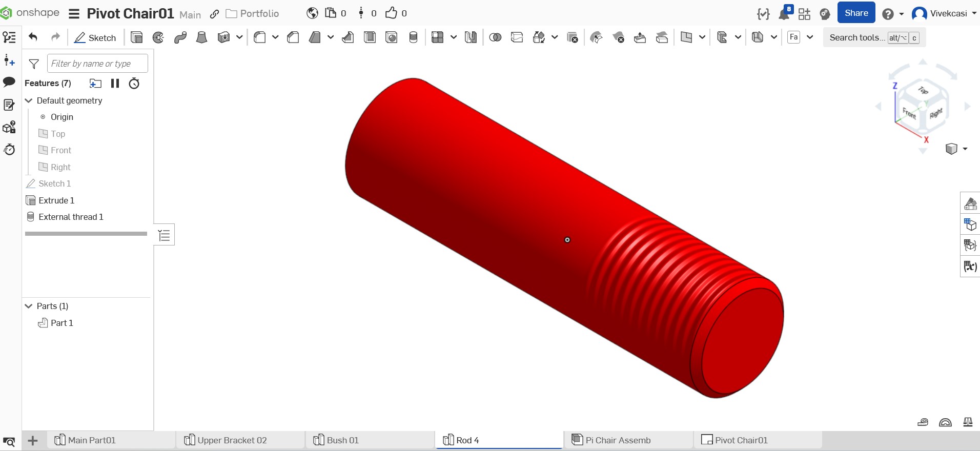
Task: Start a new Sketch
Action: [x=95, y=37]
